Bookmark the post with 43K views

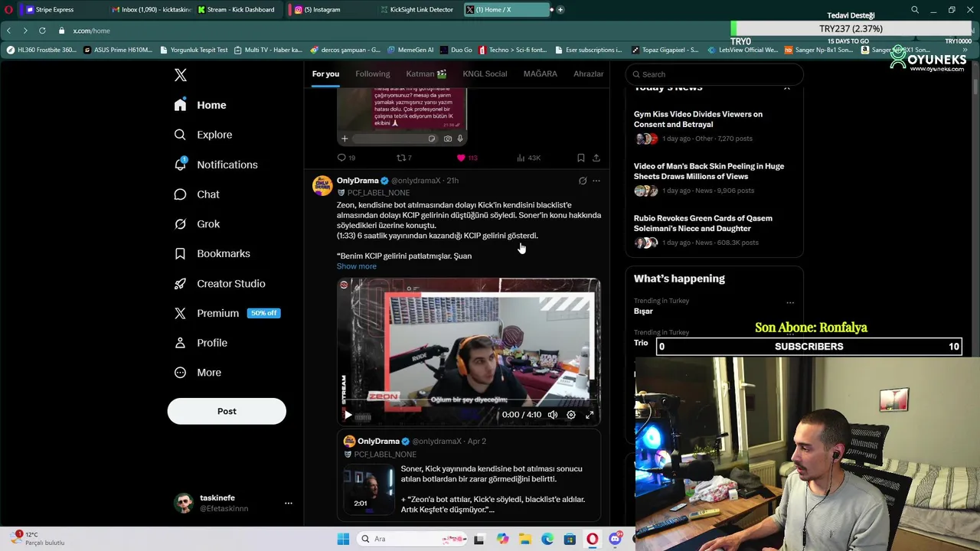click(x=581, y=158)
